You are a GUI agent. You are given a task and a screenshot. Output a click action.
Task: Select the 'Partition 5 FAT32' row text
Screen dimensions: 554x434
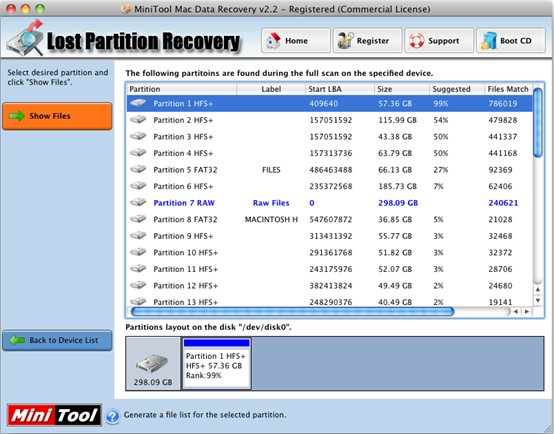[185, 170]
